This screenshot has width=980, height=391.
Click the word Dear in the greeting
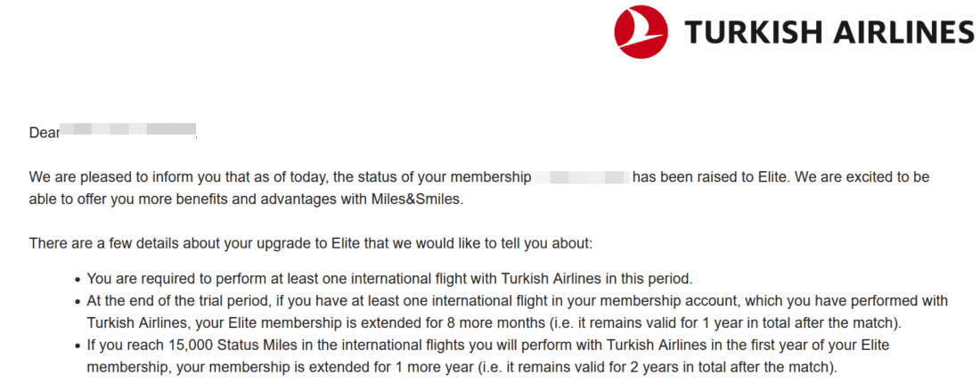pos(44,133)
